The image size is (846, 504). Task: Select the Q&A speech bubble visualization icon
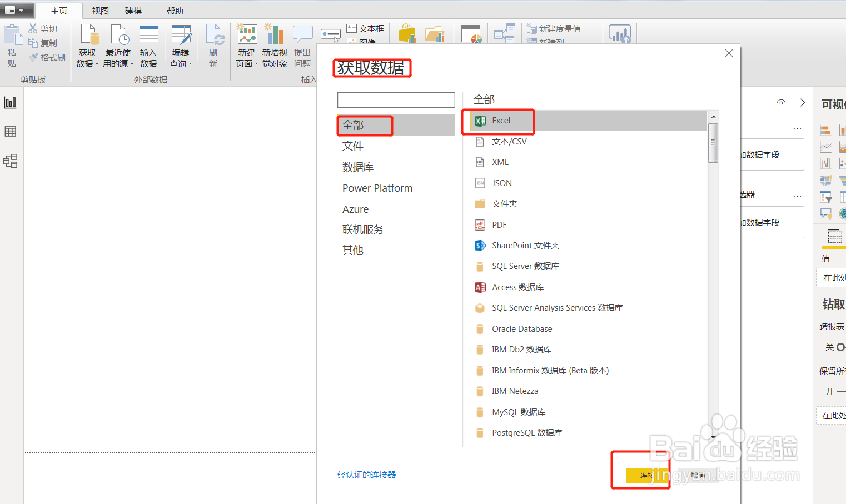(825, 213)
